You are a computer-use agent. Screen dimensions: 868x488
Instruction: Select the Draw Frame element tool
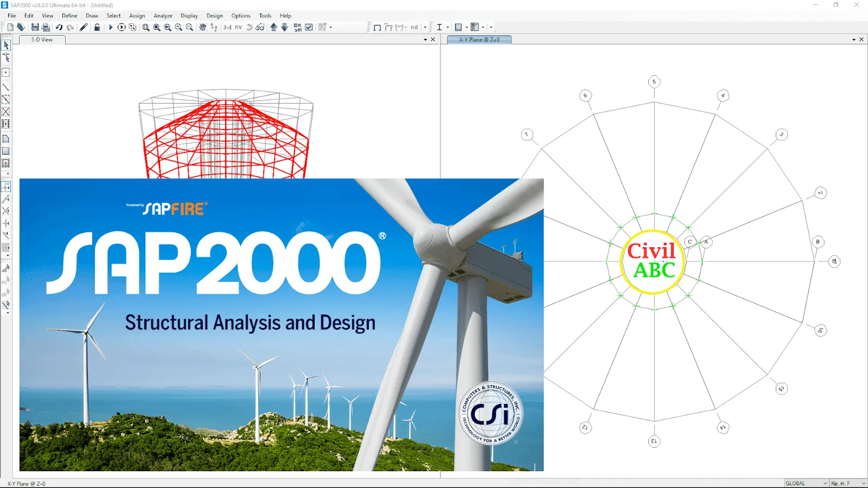click(6, 86)
